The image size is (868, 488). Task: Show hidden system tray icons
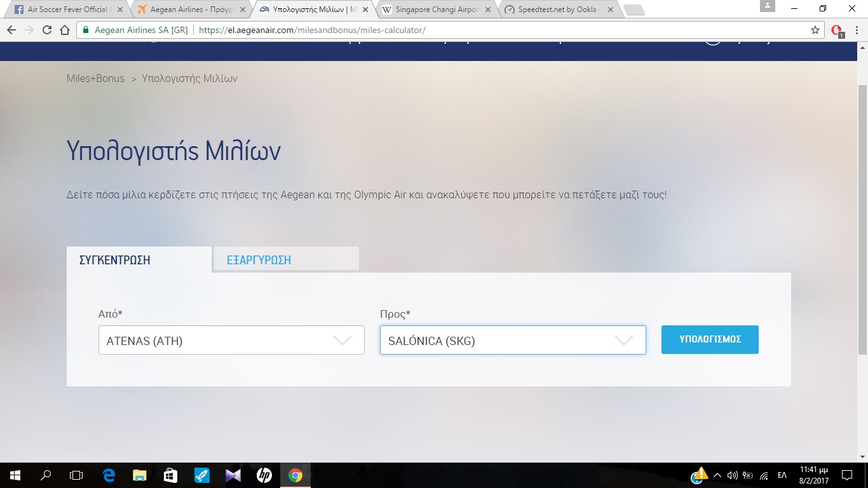(717, 475)
